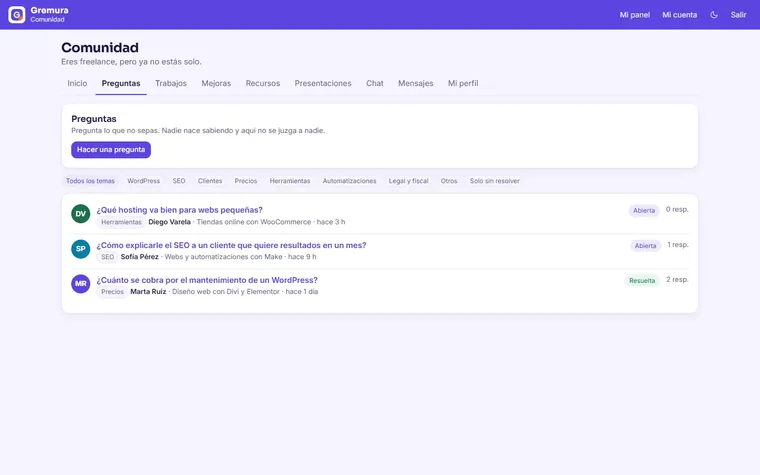Viewport: 760px width, 475px height.
Task: Click the SEO tag beside Sofía Pérez
Action: [x=108, y=257]
